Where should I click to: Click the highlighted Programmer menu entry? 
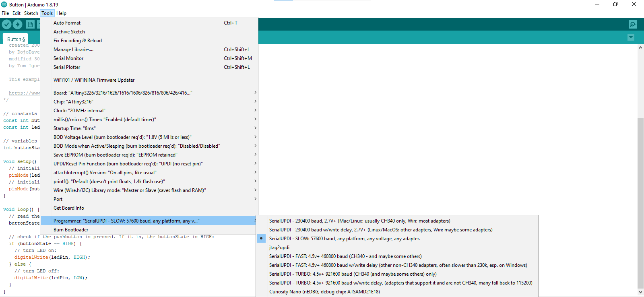(x=149, y=221)
